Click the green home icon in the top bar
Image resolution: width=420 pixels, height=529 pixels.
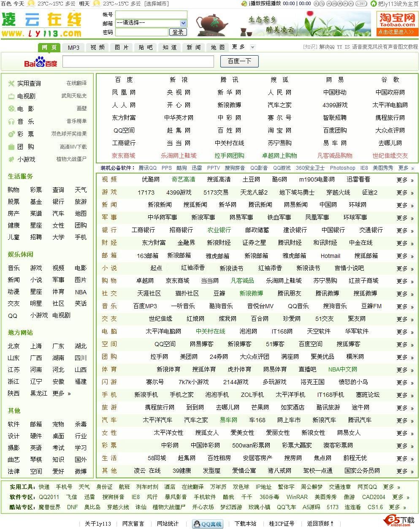point(373,3)
